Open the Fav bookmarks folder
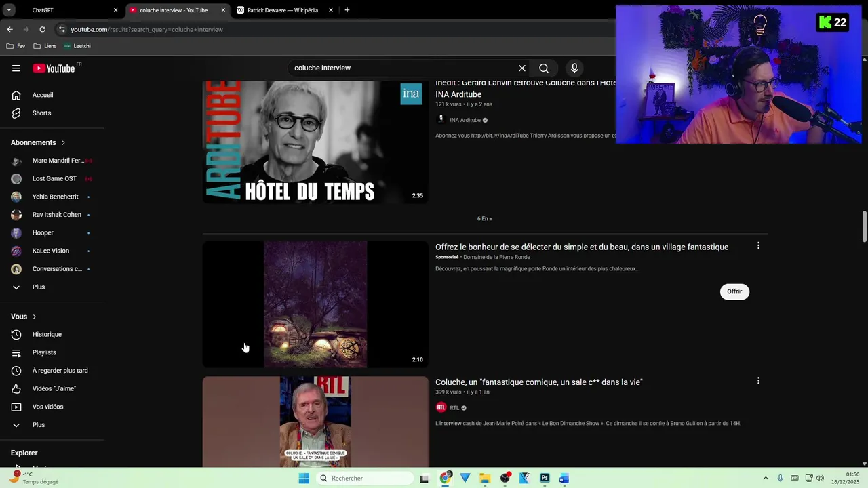Image resolution: width=868 pixels, height=488 pixels. point(16,46)
